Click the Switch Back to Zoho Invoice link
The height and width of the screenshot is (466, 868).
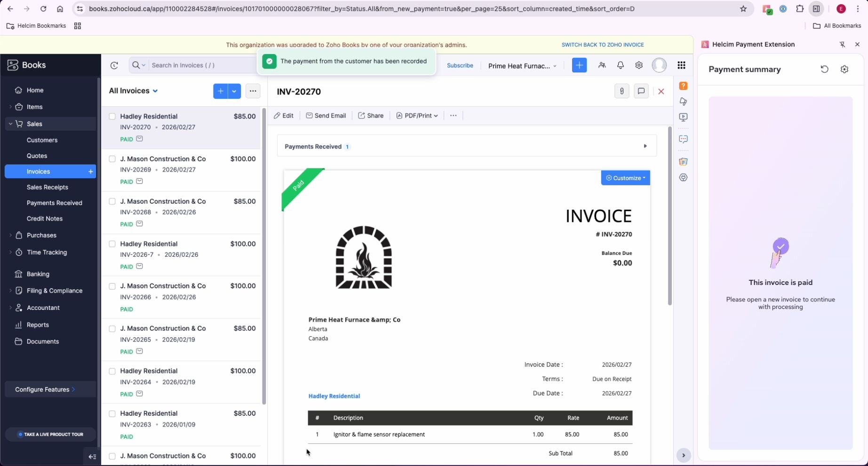pyautogui.click(x=602, y=45)
